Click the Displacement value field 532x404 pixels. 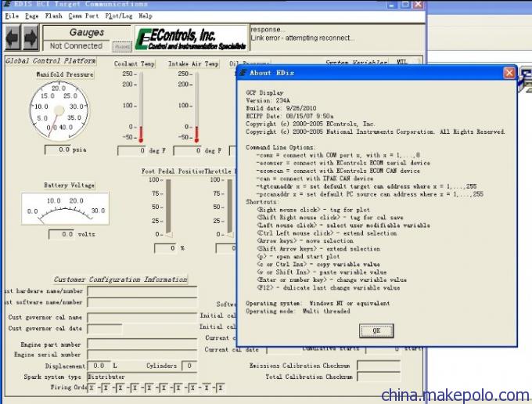point(99,366)
